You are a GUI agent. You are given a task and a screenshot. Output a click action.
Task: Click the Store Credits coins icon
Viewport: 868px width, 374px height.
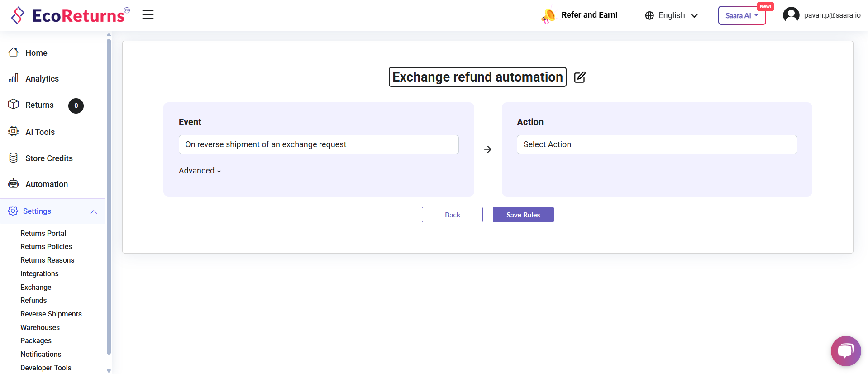pos(14,158)
